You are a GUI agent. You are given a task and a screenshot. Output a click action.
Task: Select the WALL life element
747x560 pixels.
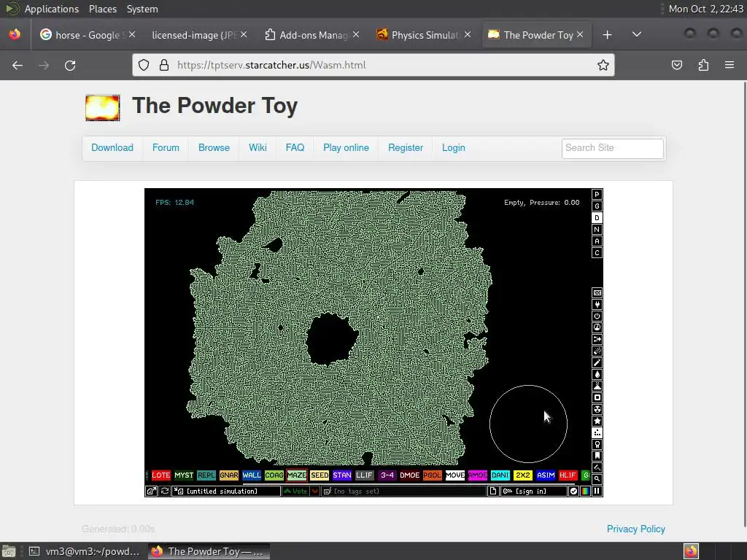tap(251, 475)
